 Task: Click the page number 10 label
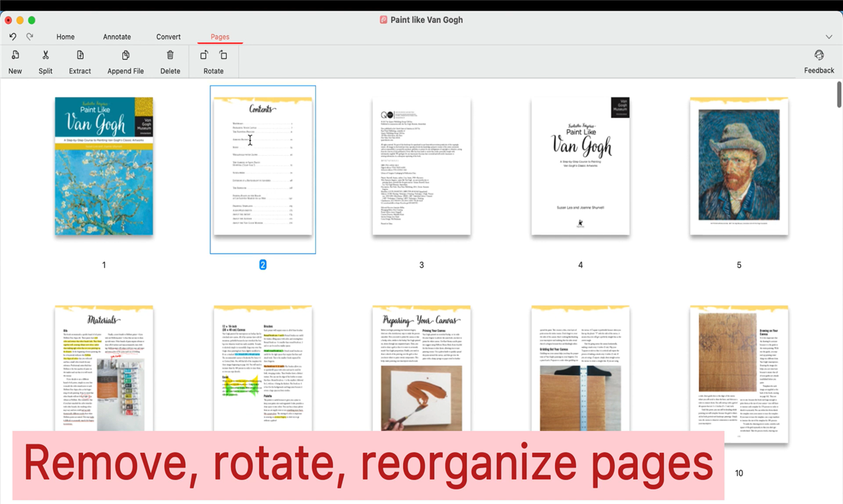pos(739,473)
